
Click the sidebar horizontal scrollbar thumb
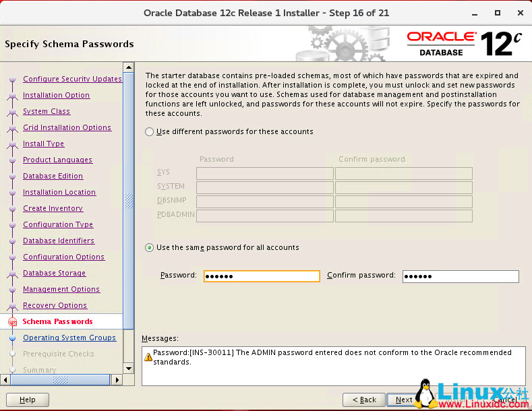pyautogui.click(x=60, y=380)
